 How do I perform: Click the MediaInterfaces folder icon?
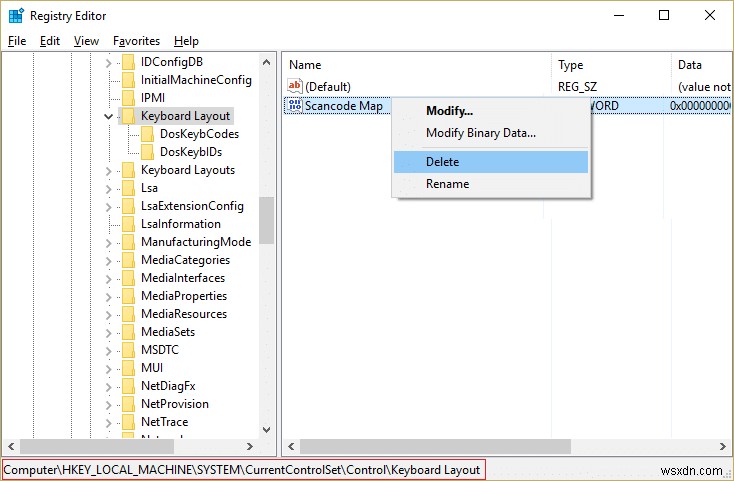(x=128, y=278)
